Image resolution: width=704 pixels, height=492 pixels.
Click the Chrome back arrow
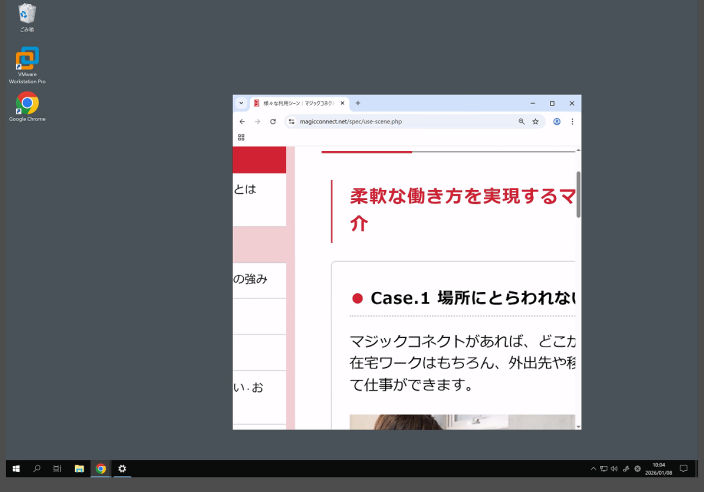242,121
